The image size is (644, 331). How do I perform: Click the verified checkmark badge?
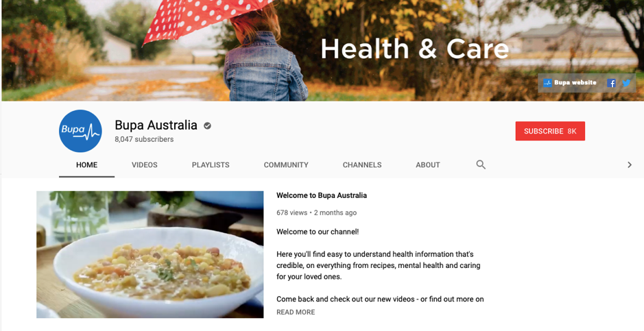(207, 125)
